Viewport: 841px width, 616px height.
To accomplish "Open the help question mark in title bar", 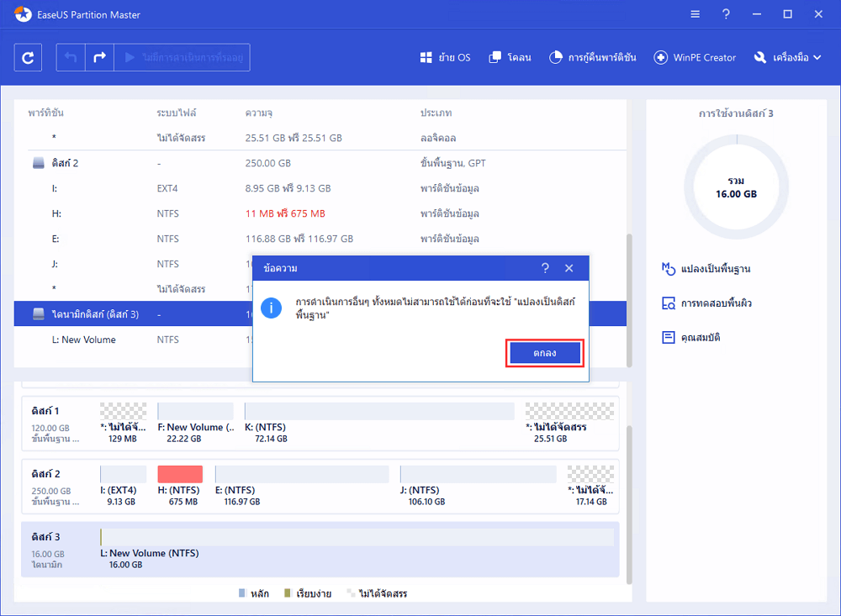I will (x=726, y=14).
